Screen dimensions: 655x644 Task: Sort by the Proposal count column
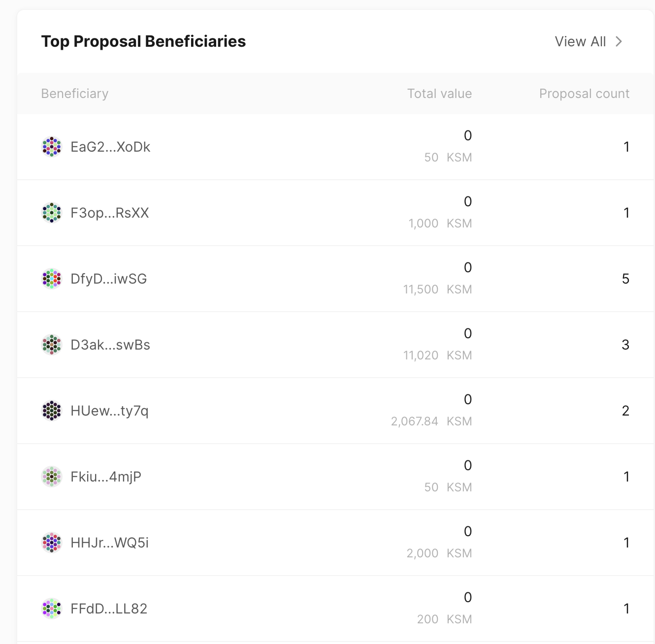(584, 94)
